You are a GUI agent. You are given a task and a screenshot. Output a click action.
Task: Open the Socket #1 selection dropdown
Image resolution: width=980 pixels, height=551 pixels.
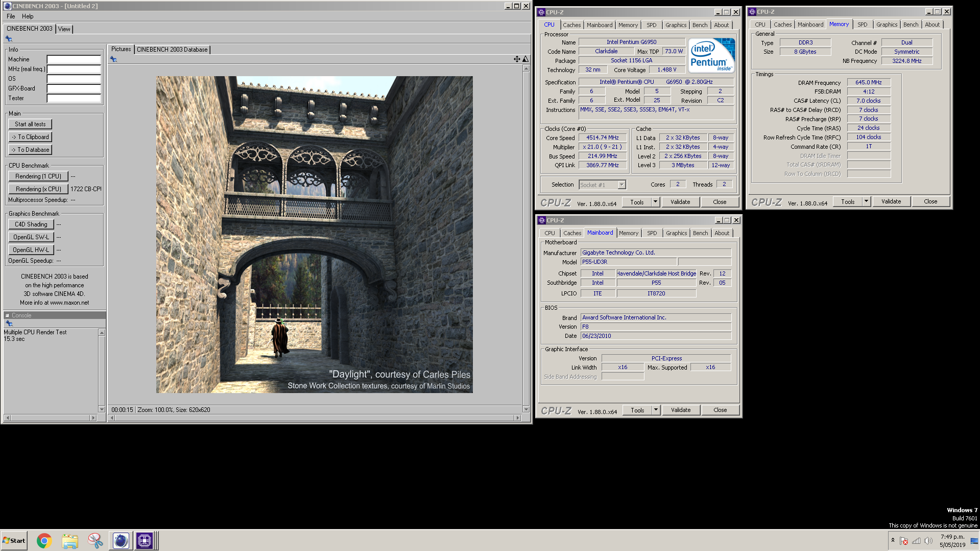(x=622, y=185)
